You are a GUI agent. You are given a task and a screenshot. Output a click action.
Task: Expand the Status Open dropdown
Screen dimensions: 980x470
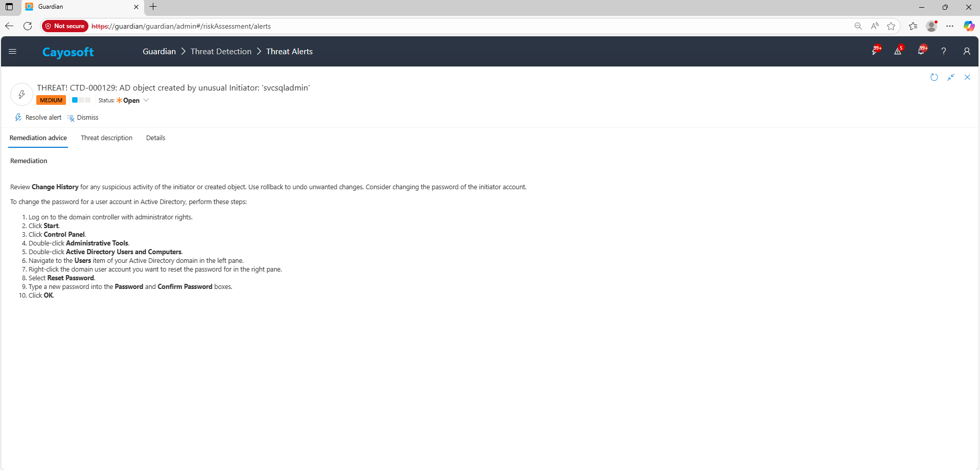point(146,100)
